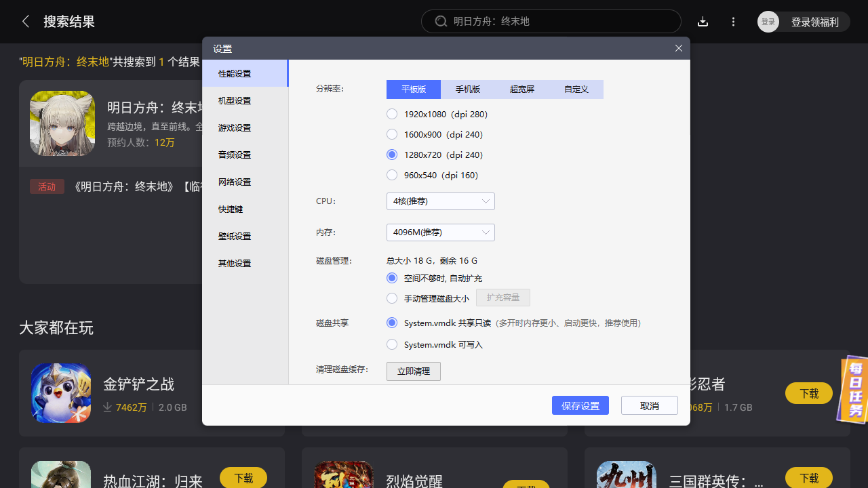This screenshot has width=868, height=488.
Task: Enable System.vmdk 可写入 option
Action: click(x=392, y=344)
